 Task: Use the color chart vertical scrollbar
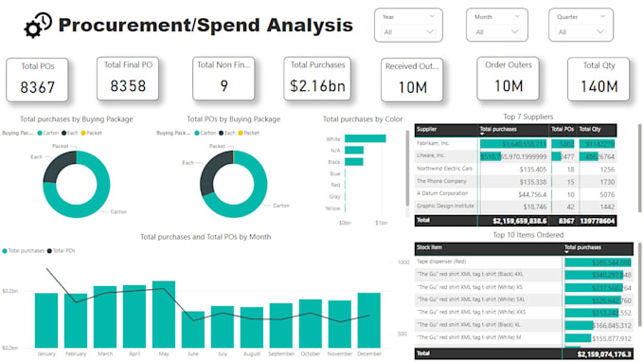click(x=407, y=169)
